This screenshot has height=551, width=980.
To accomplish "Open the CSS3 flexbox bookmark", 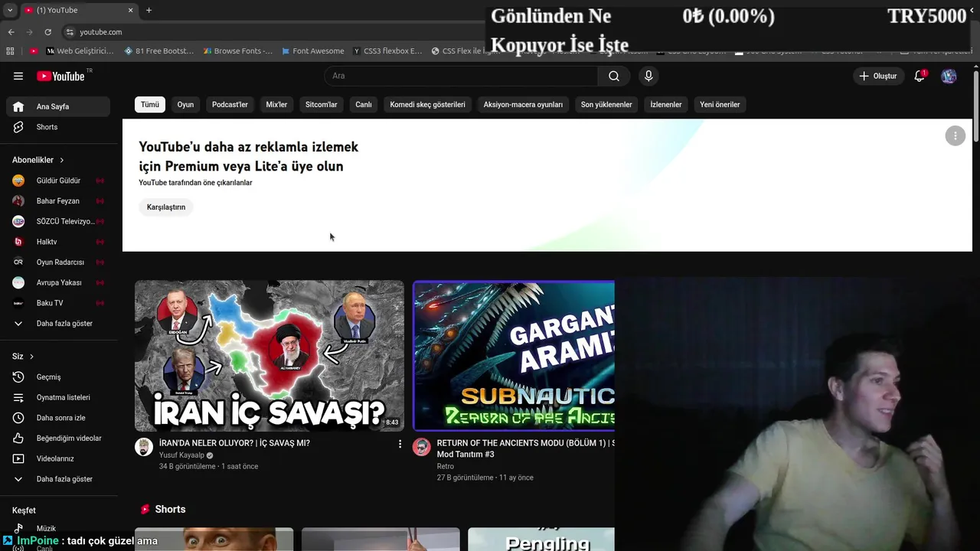I will click(x=387, y=51).
